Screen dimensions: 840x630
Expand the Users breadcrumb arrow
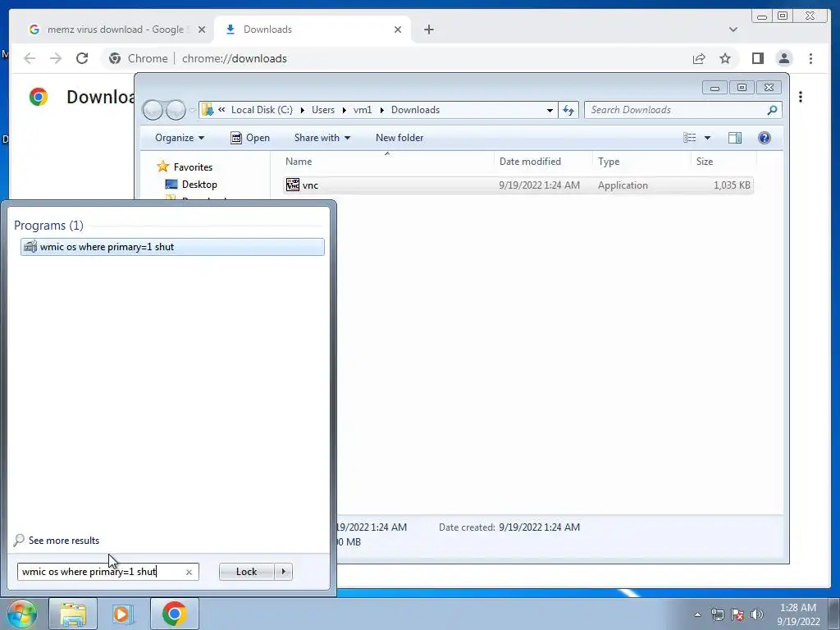click(344, 110)
